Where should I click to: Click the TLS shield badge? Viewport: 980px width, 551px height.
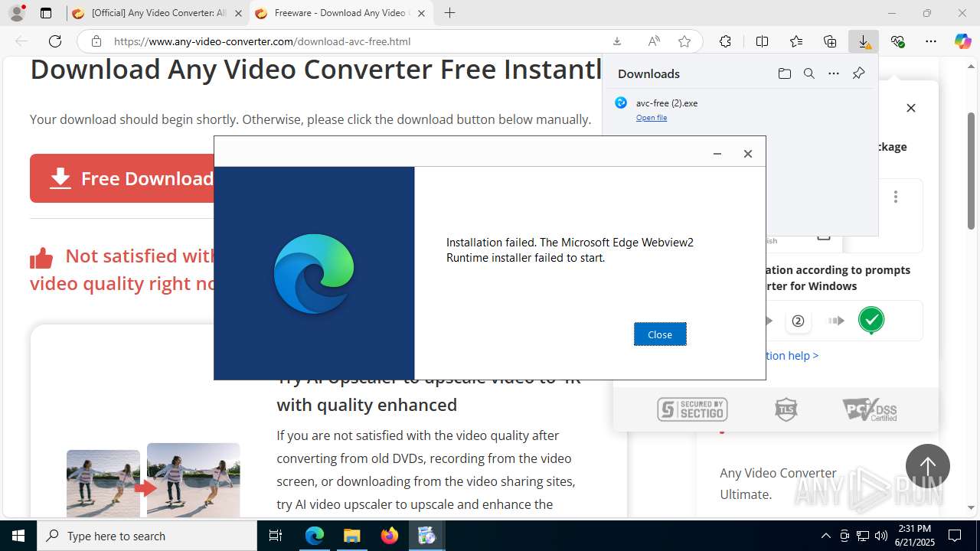[x=786, y=409]
